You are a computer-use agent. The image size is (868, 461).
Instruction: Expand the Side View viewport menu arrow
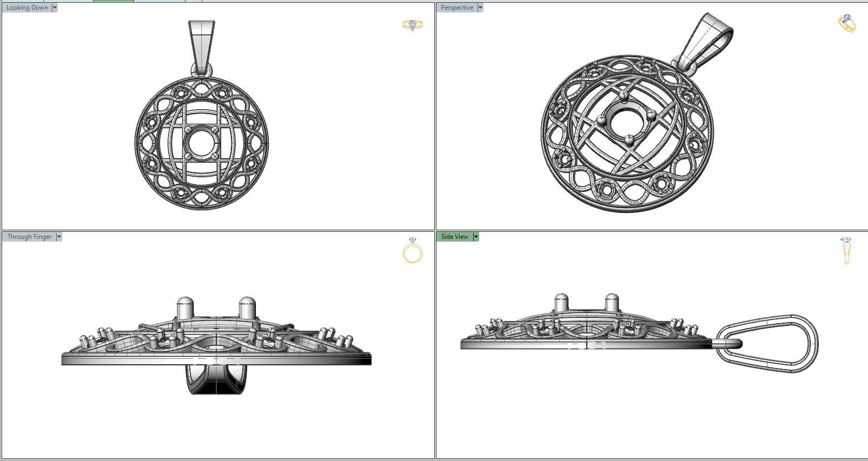(476, 237)
